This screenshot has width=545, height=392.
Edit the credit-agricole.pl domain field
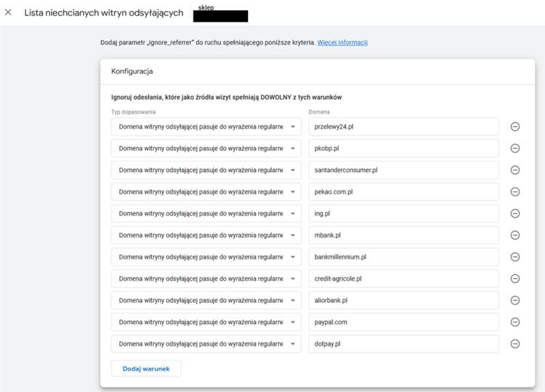pos(403,278)
